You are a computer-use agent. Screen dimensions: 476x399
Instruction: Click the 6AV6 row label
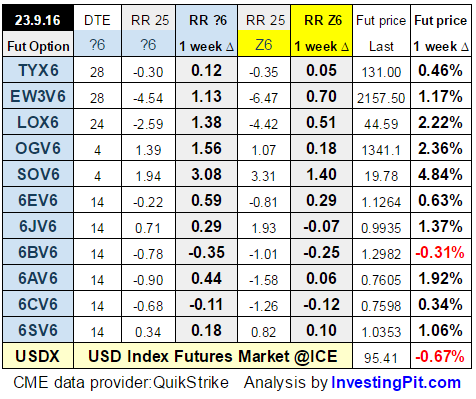click(x=38, y=278)
